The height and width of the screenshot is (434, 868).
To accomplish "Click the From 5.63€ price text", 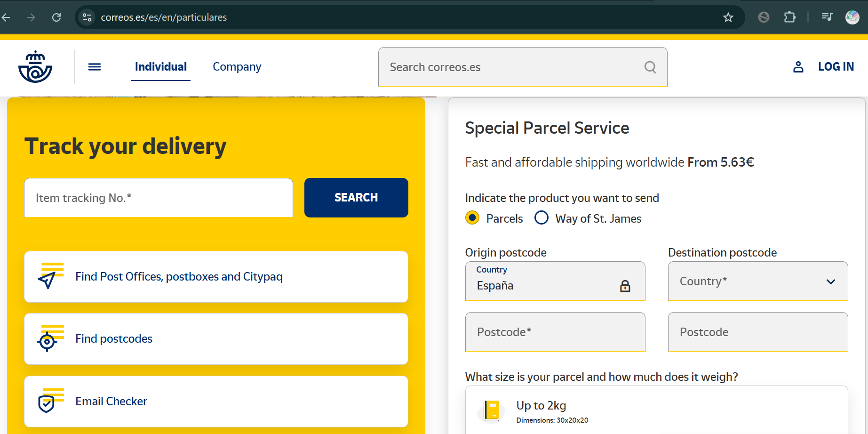I will point(721,162).
